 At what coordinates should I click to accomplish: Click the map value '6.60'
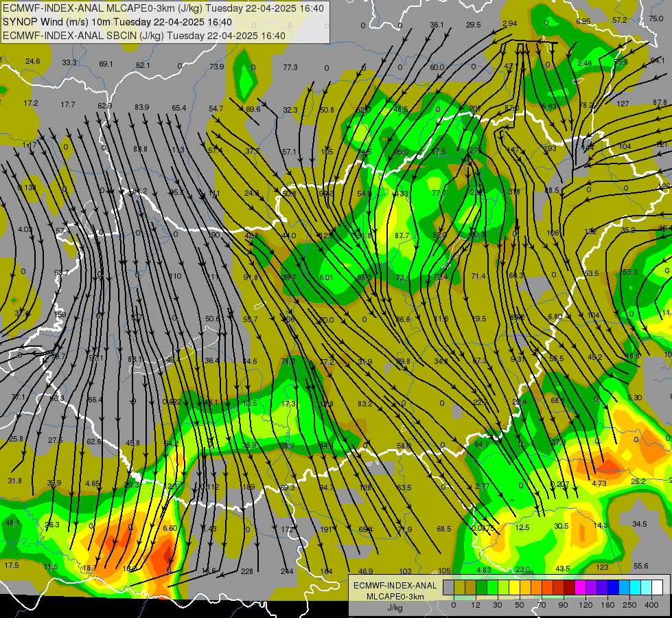click(170, 528)
